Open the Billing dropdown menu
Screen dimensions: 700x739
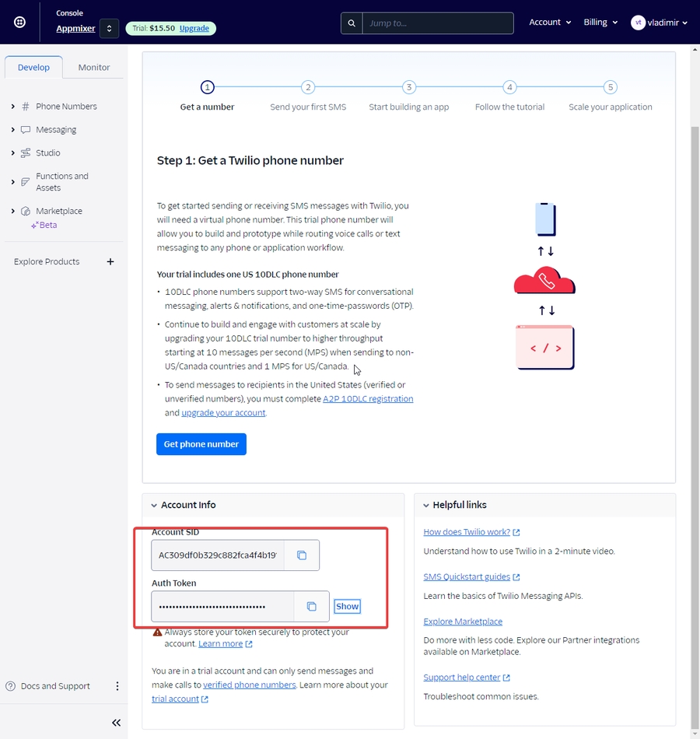coord(600,23)
